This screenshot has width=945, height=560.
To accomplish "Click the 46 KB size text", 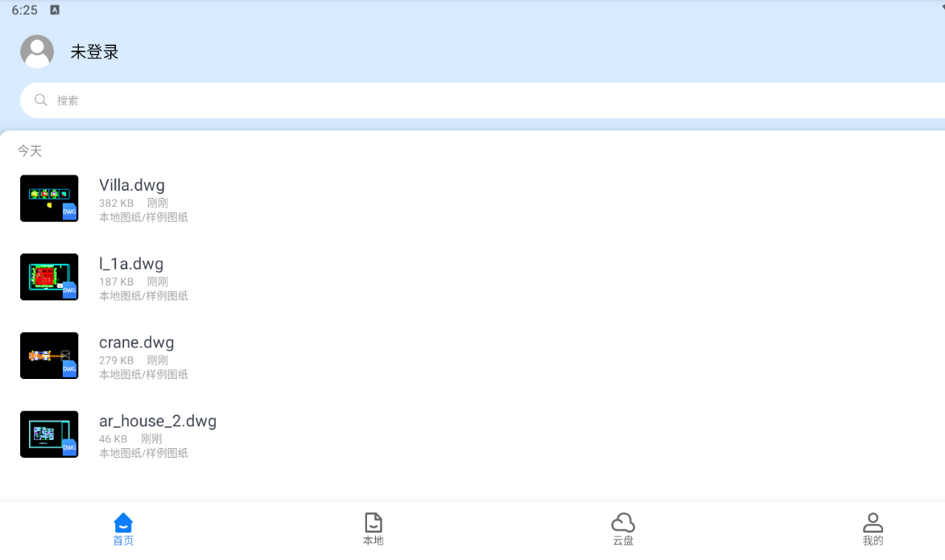I will [113, 439].
